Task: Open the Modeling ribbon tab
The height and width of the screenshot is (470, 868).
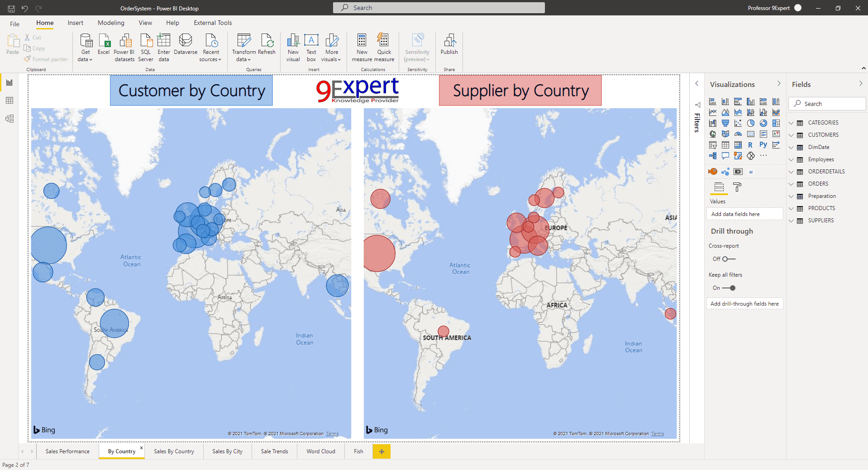Action: [110, 23]
